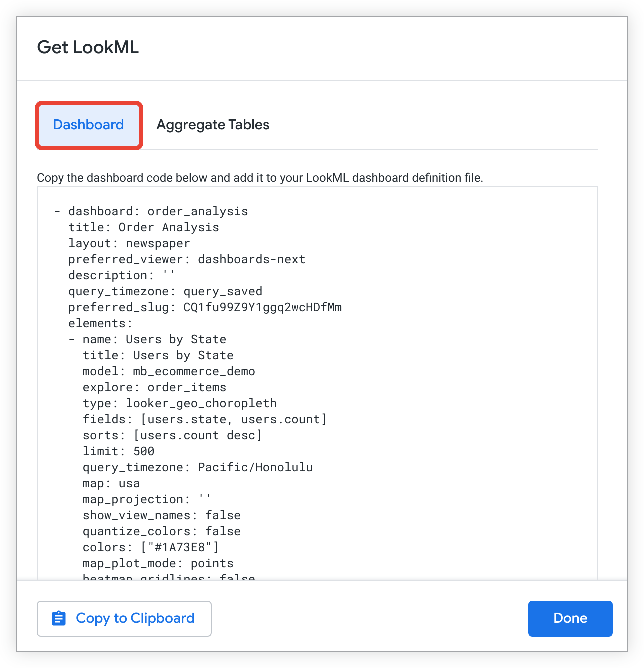The height and width of the screenshot is (668, 644).
Task: Click the elements: line in code
Action: coord(100,323)
